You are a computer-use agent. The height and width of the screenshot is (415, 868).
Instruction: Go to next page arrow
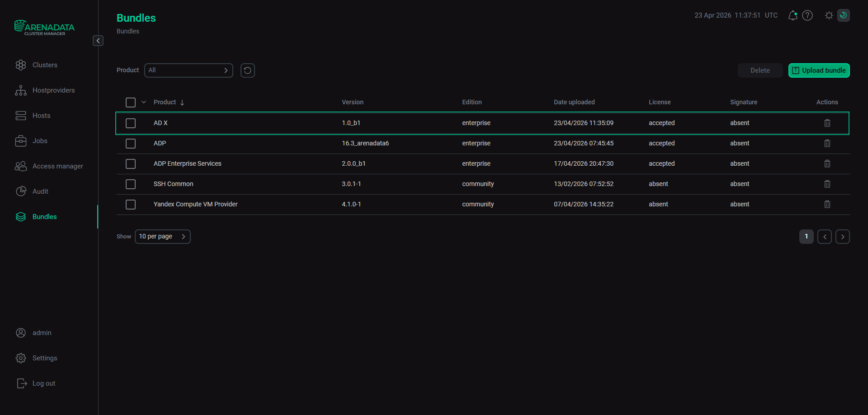click(x=843, y=237)
